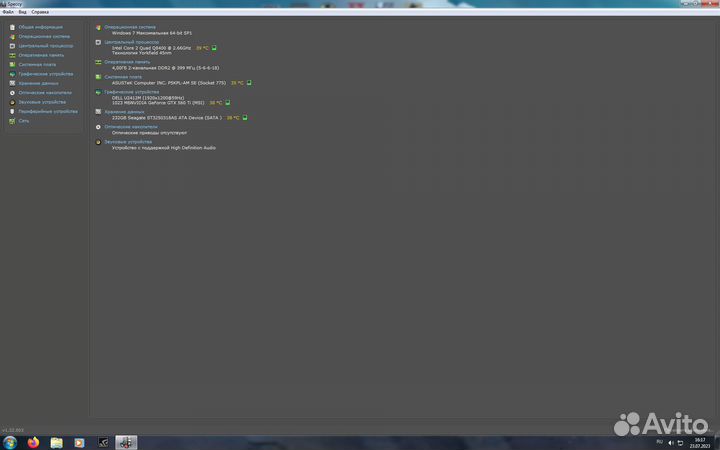Launch Firefox from the taskbar
The width and height of the screenshot is (720, 450).
[x=33, y=443]
